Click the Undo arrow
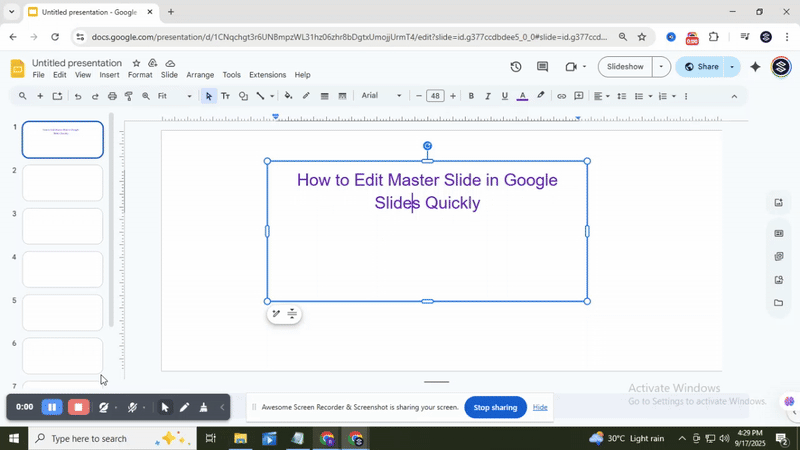Viewport: 800px width, 450px height. coord(78,96)
